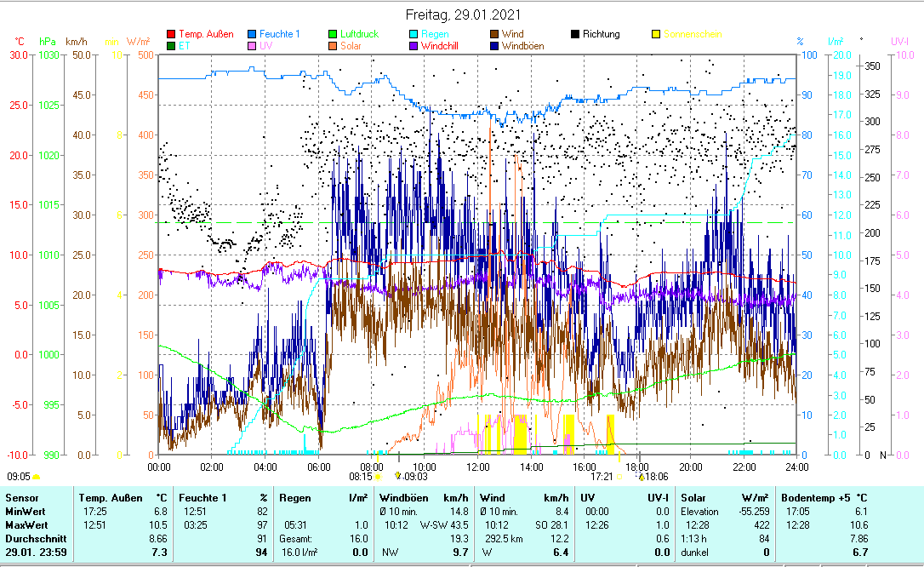Click the hPa axis unit label
Image resolution: width=924 pixels, height=567 pixels.
click(47, 41)
